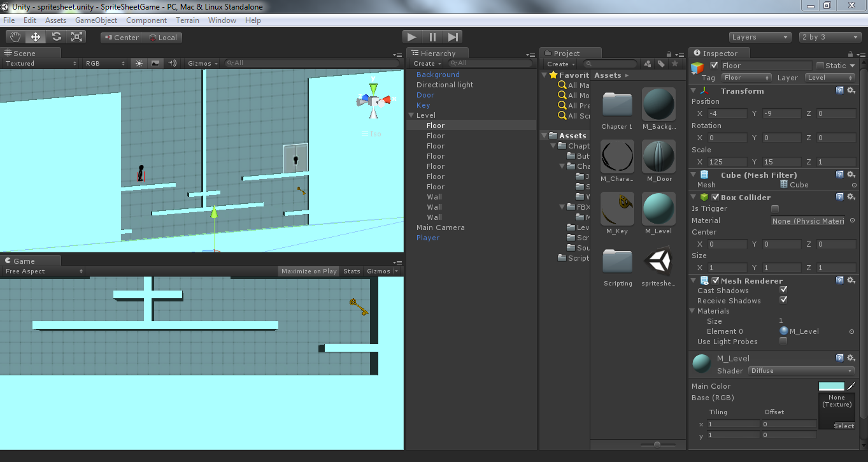The width and height of the screenshot is (868, 462).
Task: Select the Scale tool
Action: pos(76,37)
